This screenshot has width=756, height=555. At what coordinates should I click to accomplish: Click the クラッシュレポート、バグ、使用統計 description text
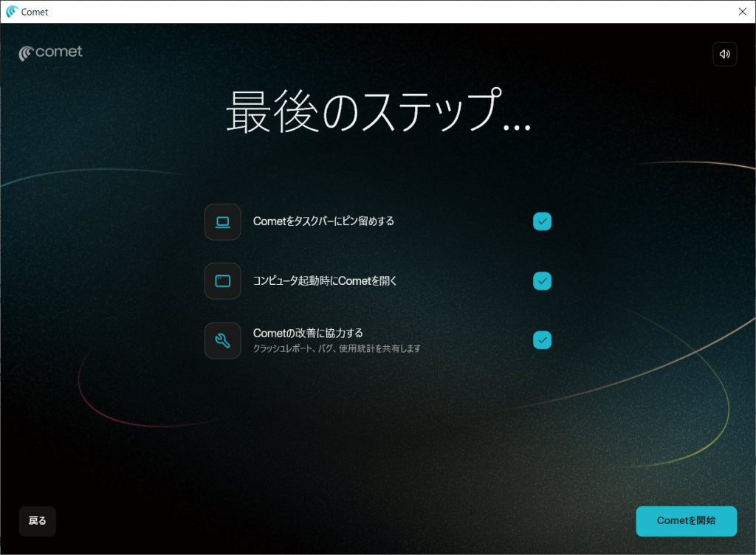pos(337,348)
